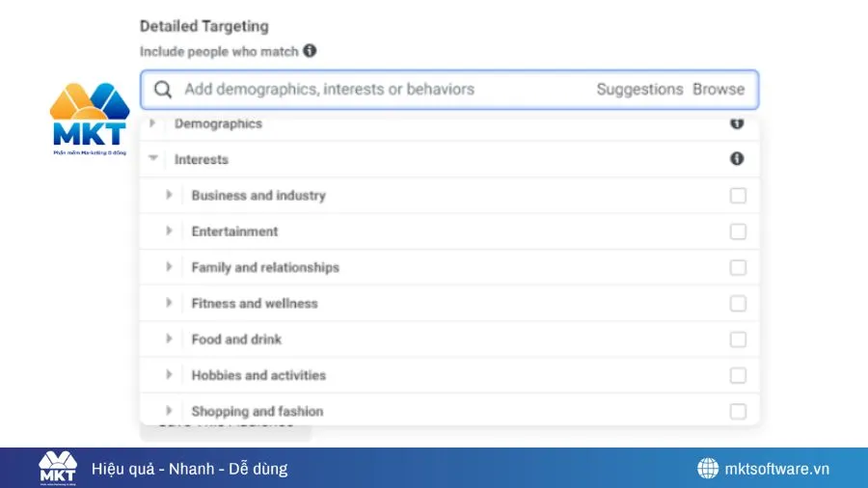The width and height of the screenshot is (868, 488).
Task: Collapse the Interests category
Action: pyautogui.click(x=152, y=159)
